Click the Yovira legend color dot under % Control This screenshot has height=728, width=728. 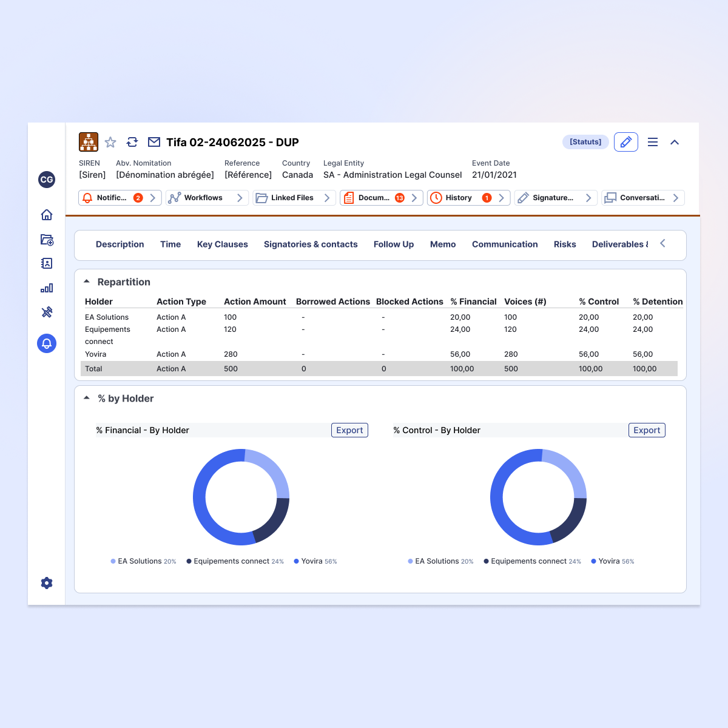tap(593, 561)
